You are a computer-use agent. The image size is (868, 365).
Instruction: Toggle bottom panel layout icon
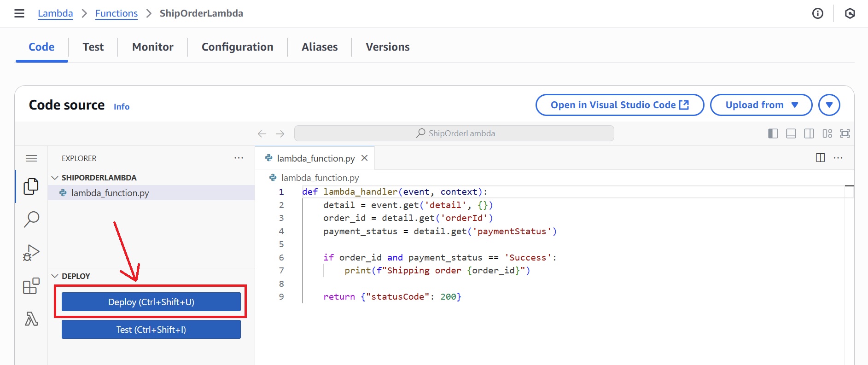[x=791, y=133]
